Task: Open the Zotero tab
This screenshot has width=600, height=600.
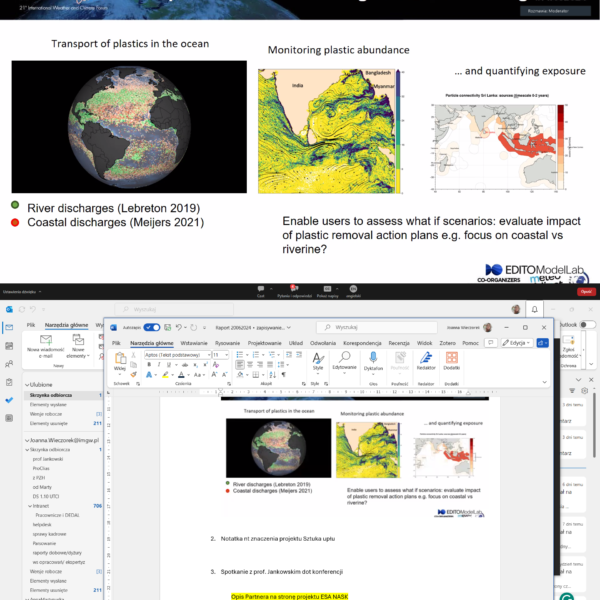Action: [447, 343]
